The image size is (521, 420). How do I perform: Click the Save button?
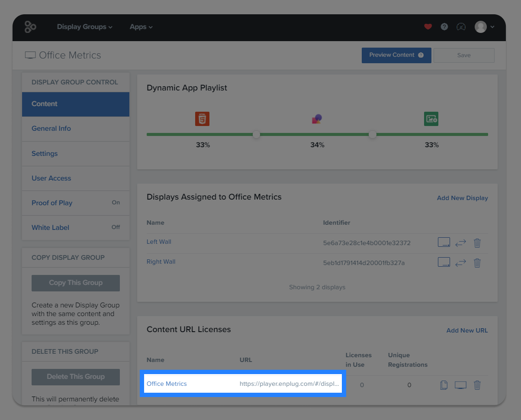click(464, 55)
